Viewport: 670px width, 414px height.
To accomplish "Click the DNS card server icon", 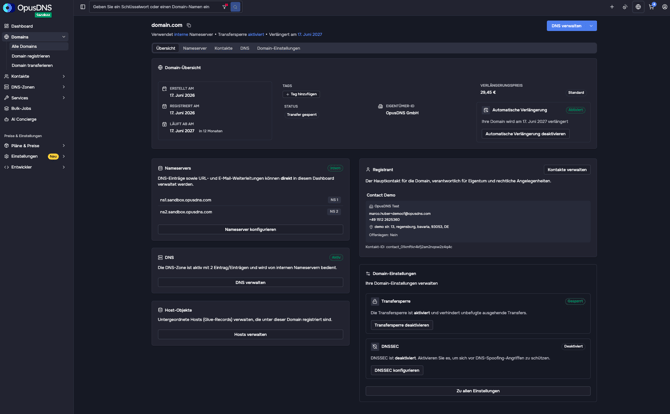I will tap(160, 258).
